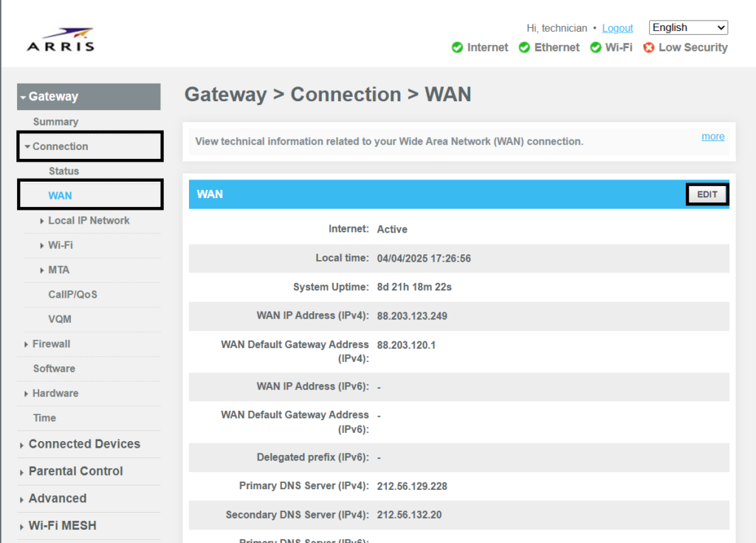Select the WAN sidebar item

click(60, 195)
